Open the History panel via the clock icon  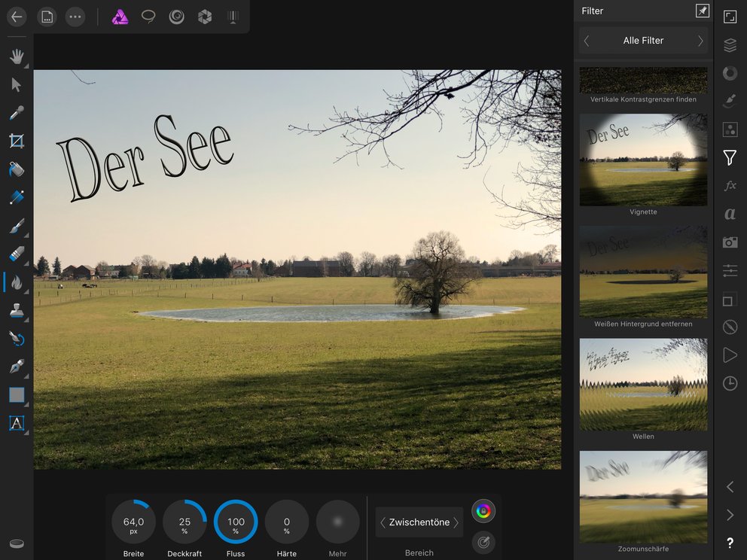click(x=729, y=383)
